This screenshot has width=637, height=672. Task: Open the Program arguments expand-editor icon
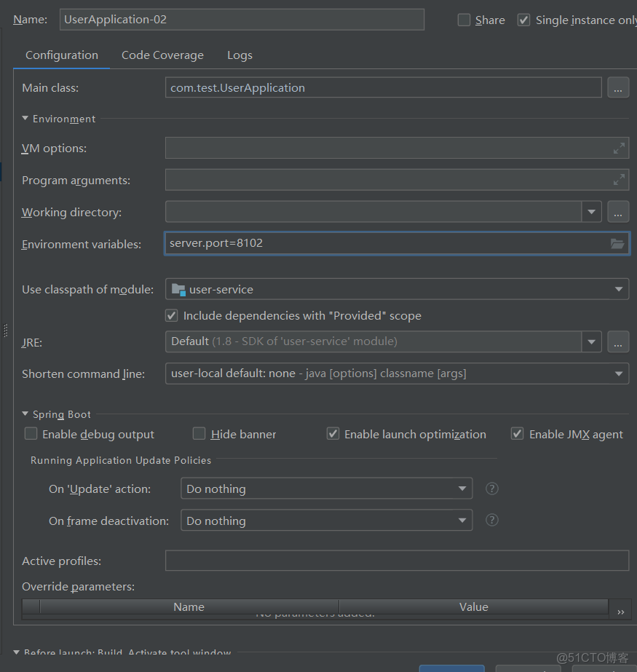tap(619, 180)
